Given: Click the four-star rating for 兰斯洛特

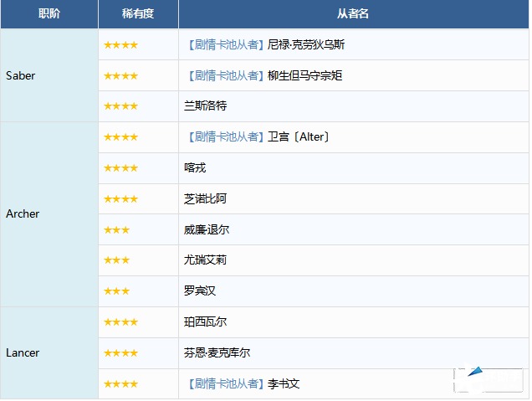Looking at the screenshot, I should coord(120,106).
